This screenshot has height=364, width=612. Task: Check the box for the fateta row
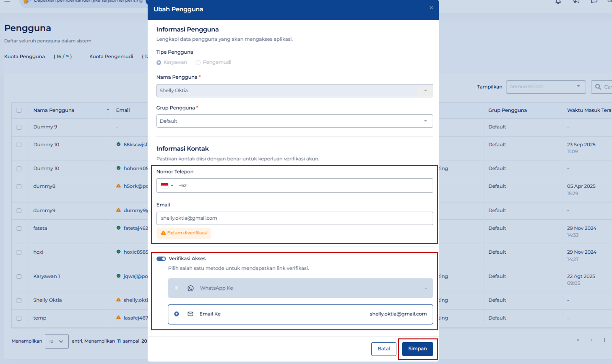point(19,228)
